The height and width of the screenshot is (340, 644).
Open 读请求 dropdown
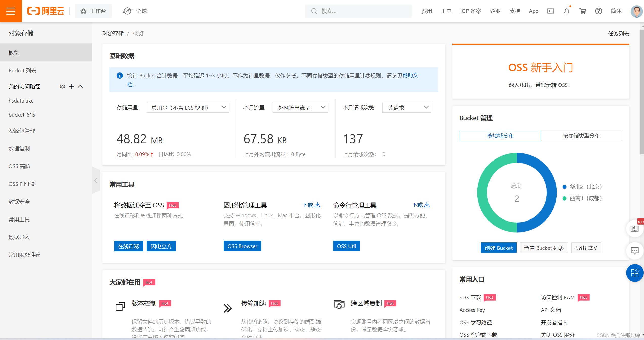tap(407, 108)
